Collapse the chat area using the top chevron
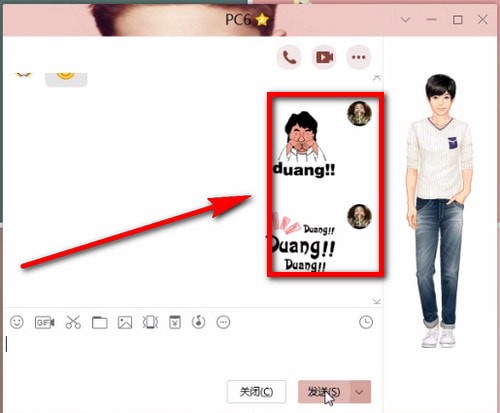 pyautogui.click(x=377, y=78)
